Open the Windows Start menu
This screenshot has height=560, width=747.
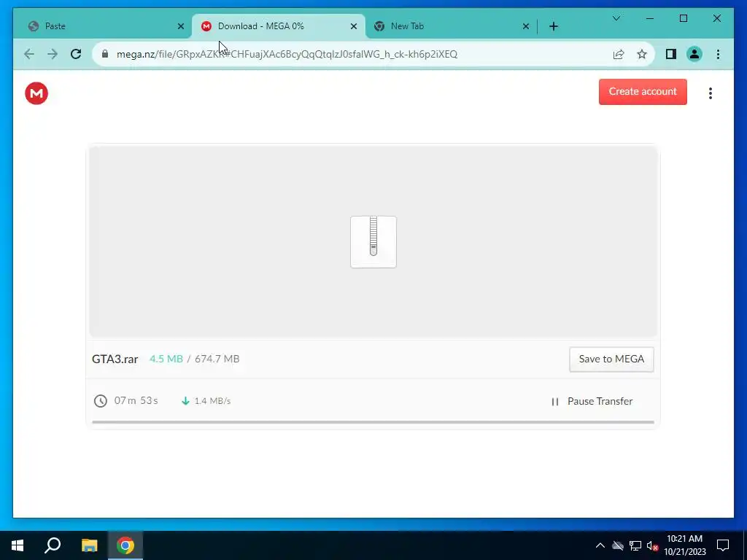pyautogui.click(x=18, y=545)
